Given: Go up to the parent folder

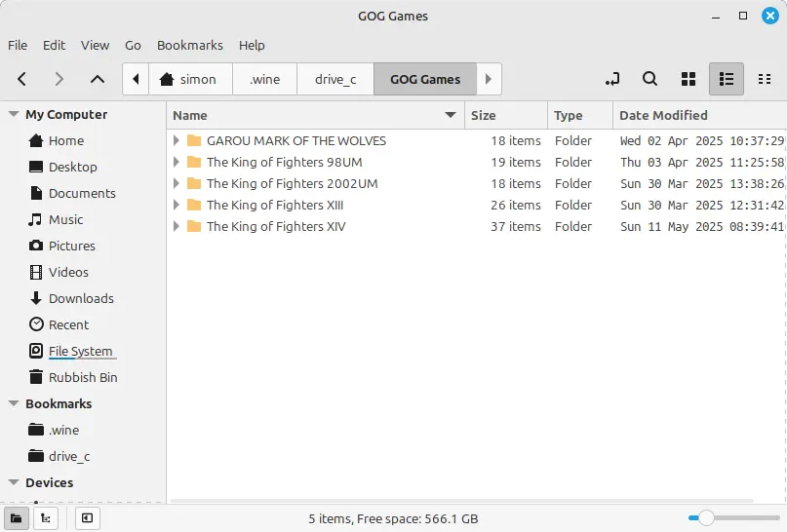Looking at the screenshot, I should [98, 79].
